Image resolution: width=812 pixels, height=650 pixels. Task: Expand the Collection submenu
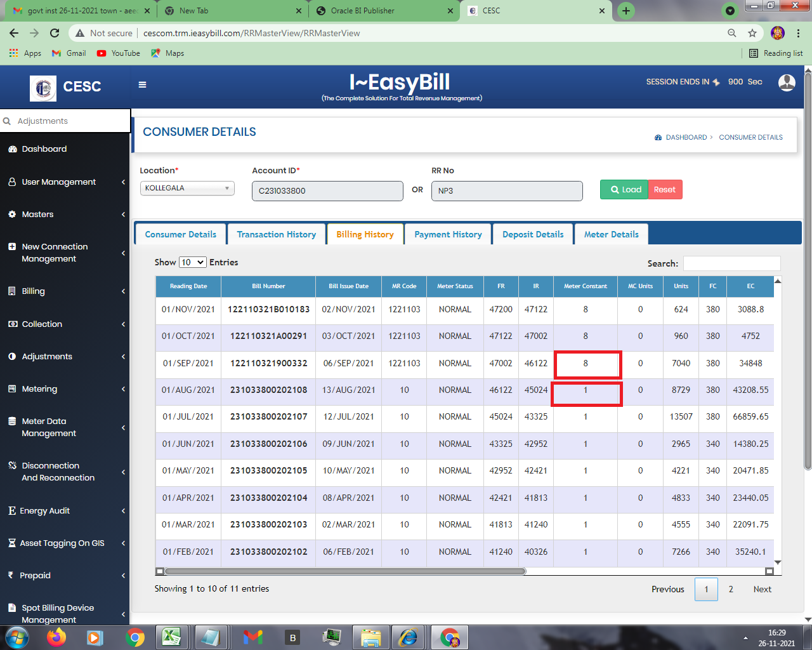[x=123, y=324]
